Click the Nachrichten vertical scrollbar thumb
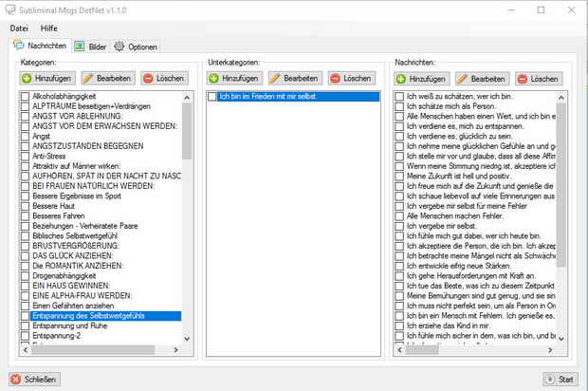588x391 pixels. pos(561,185)
